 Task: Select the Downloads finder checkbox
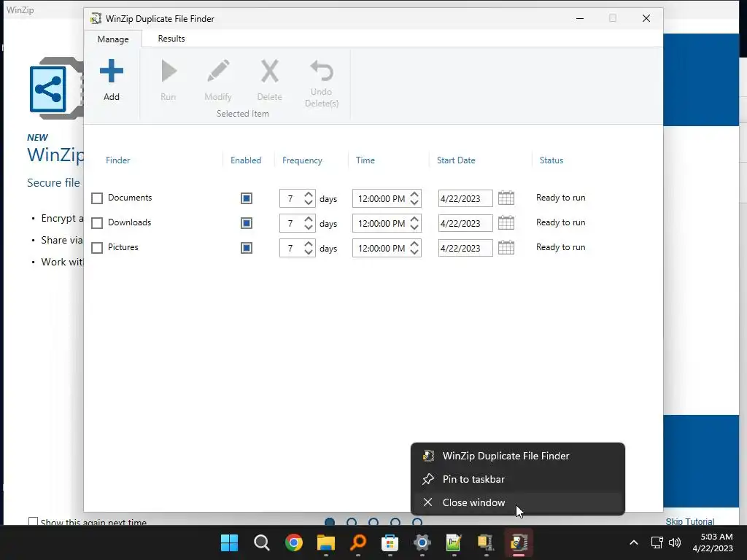point(97,223)
